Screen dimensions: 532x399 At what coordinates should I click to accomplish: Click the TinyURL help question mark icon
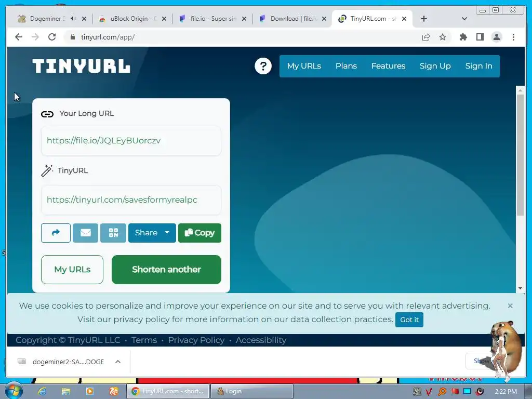pos(263,66)
